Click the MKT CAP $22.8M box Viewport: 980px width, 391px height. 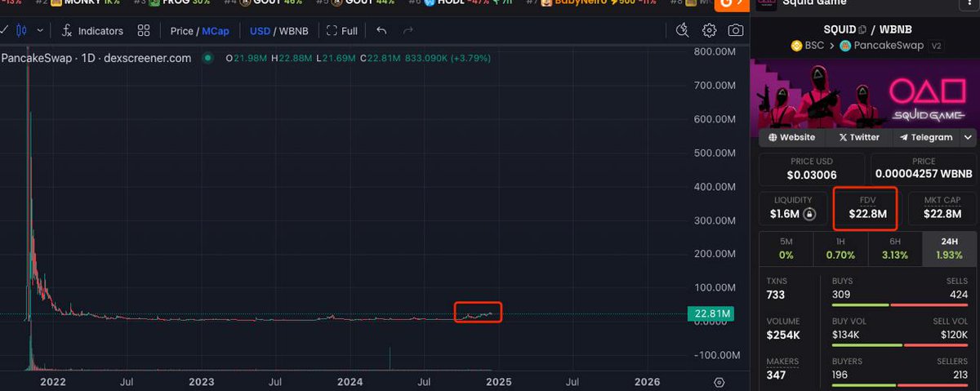click(x=942, y=207)
